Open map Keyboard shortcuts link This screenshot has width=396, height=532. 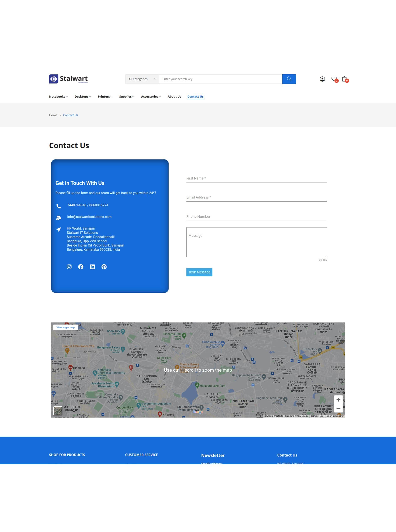click(273, 416)
